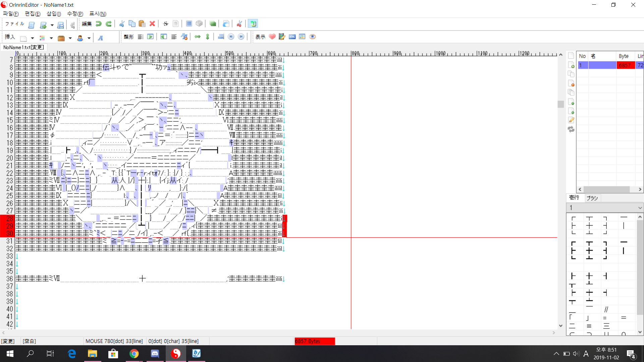Switch to the ブラシ tab

point(592,198)
